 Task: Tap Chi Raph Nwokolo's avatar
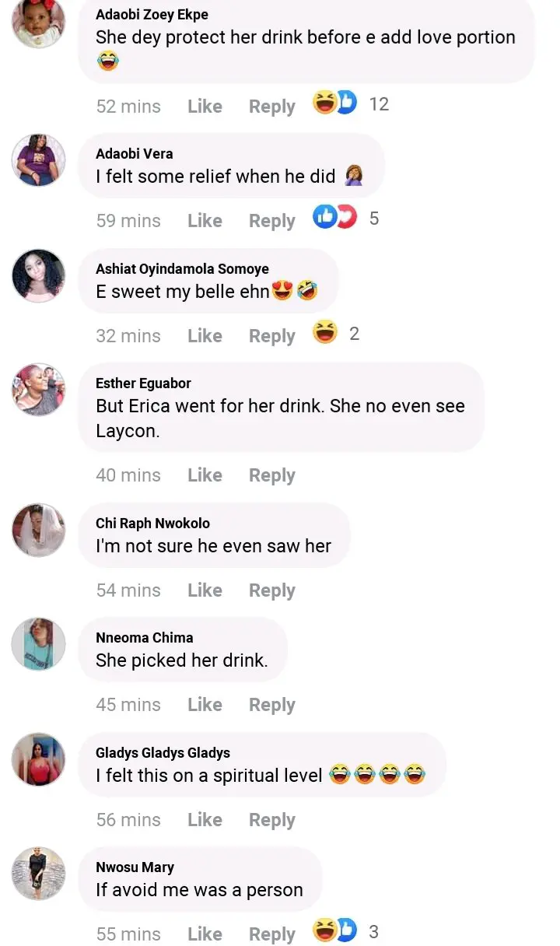point(39,530)
